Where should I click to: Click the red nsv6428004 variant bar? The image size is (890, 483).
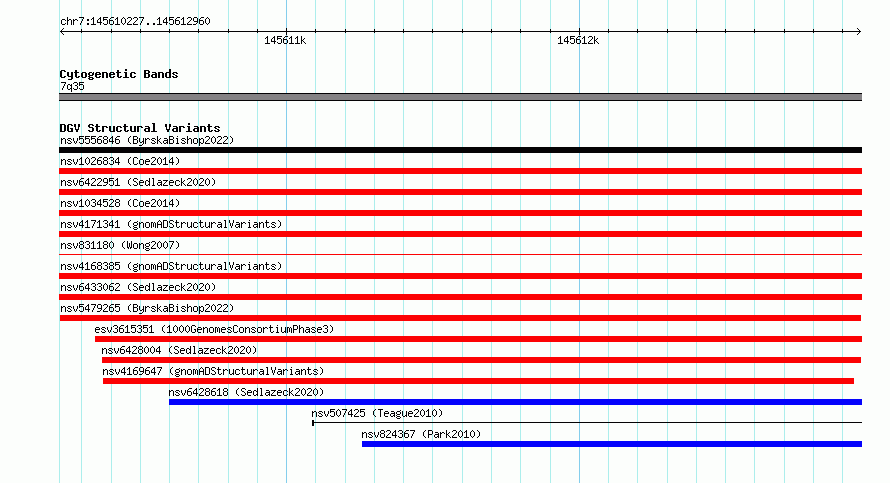click(481, 360)
